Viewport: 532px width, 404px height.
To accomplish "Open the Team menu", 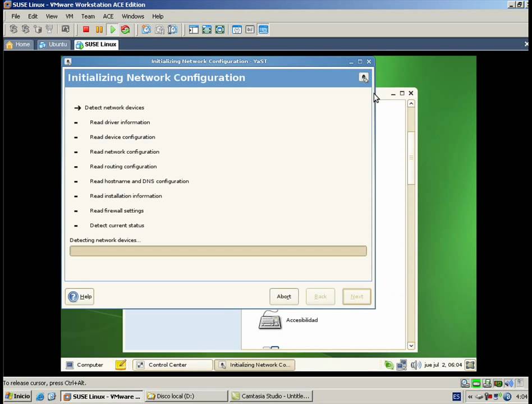I will pyautogui.click(x=88, y=16).
